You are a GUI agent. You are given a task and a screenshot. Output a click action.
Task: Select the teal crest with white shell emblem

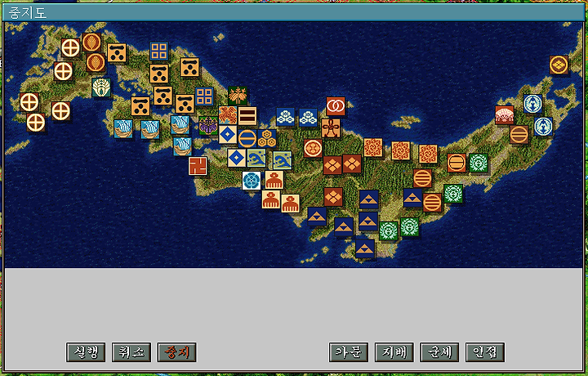pyautogui.click(x=101, y=87)
